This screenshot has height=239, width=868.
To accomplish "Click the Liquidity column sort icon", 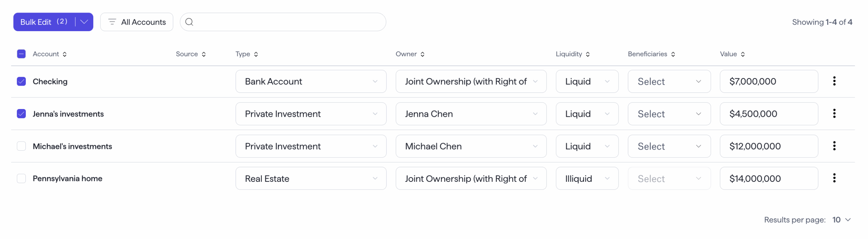I will (587, 54).
